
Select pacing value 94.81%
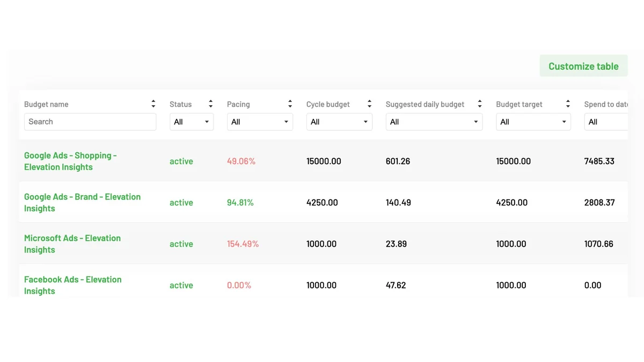point(240,202)
